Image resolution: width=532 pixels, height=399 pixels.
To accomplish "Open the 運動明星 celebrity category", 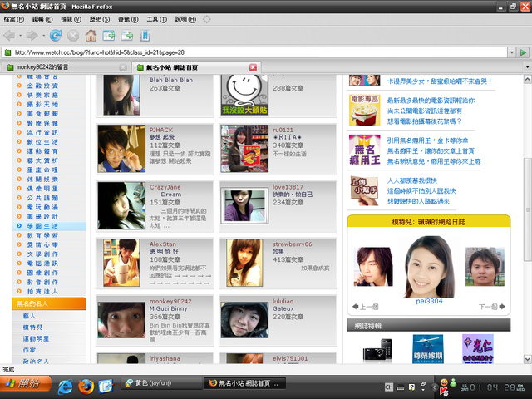I will (x=36, y=338).
